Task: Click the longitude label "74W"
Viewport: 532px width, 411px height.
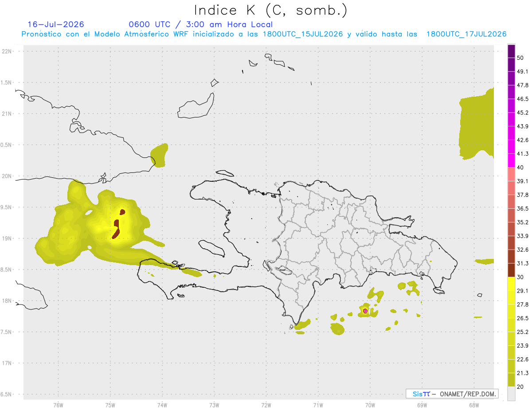Action: [x=162, y=406]
